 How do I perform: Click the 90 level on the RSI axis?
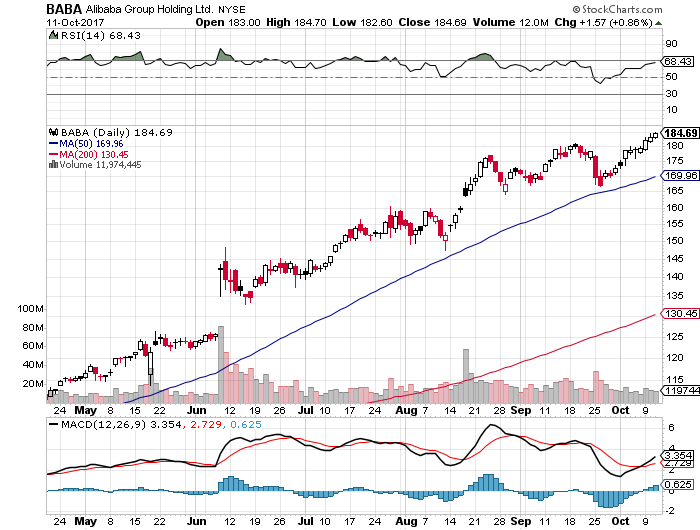[x=671, y=44]
